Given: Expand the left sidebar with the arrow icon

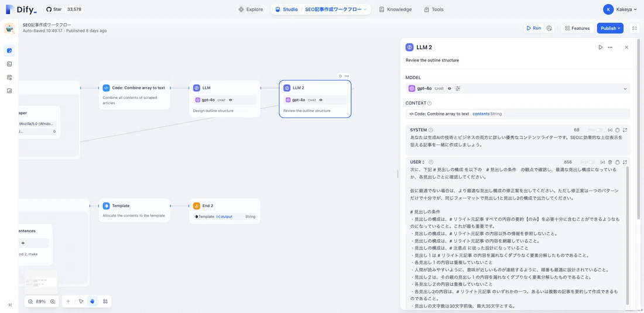Looking at the screenshot, I should pyautogui.click(x=9, y=305).
